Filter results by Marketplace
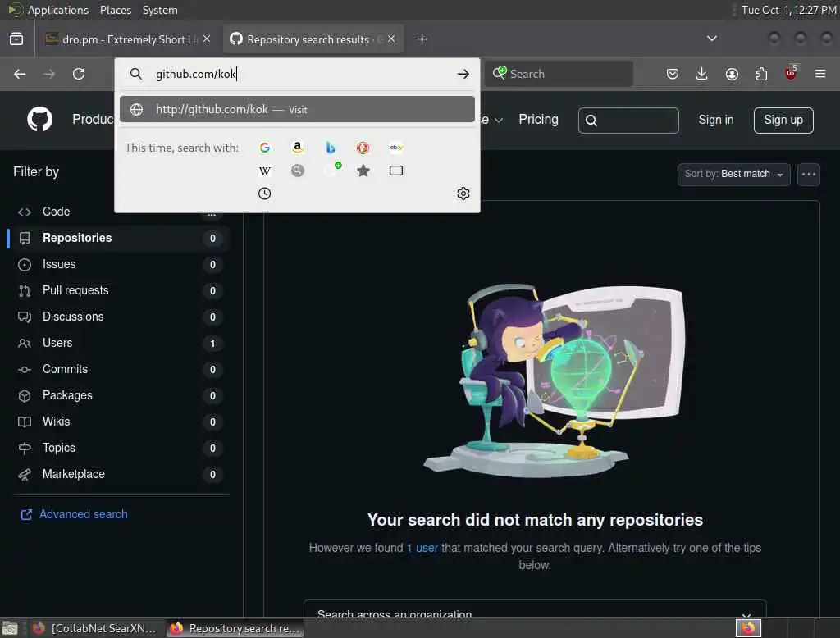840x638 pixels. 118,474
